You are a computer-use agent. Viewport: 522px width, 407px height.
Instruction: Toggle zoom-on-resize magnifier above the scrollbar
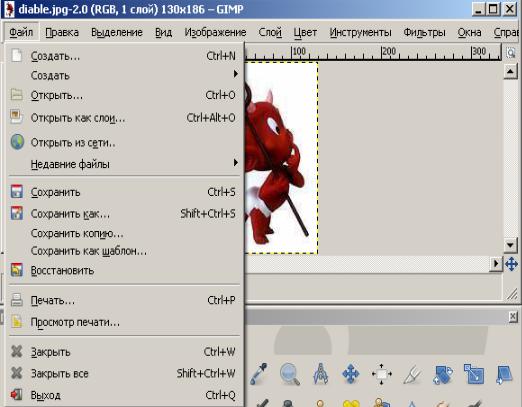point(511,52)
